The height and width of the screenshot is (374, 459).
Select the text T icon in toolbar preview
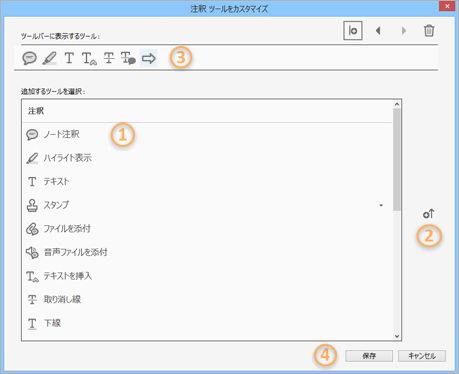tap(69, 58)
